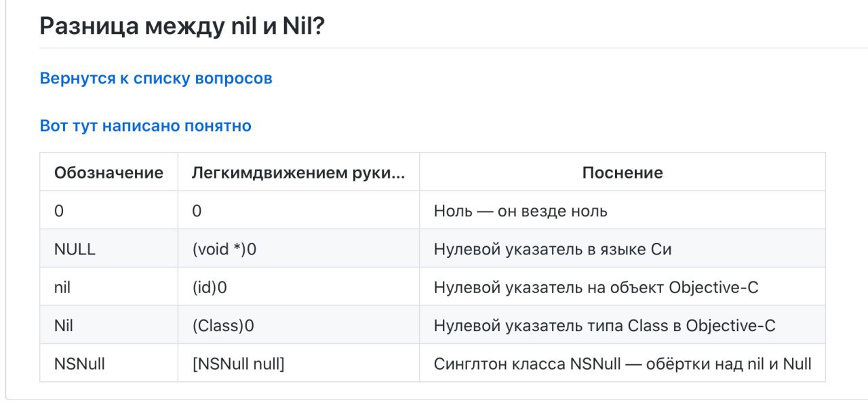Click the NSNull cell in the first column

pos(108,363)
